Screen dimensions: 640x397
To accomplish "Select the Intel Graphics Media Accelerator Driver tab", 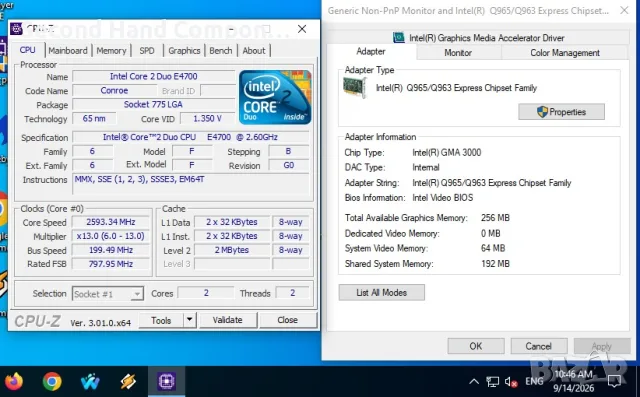I will click(478, 38).
